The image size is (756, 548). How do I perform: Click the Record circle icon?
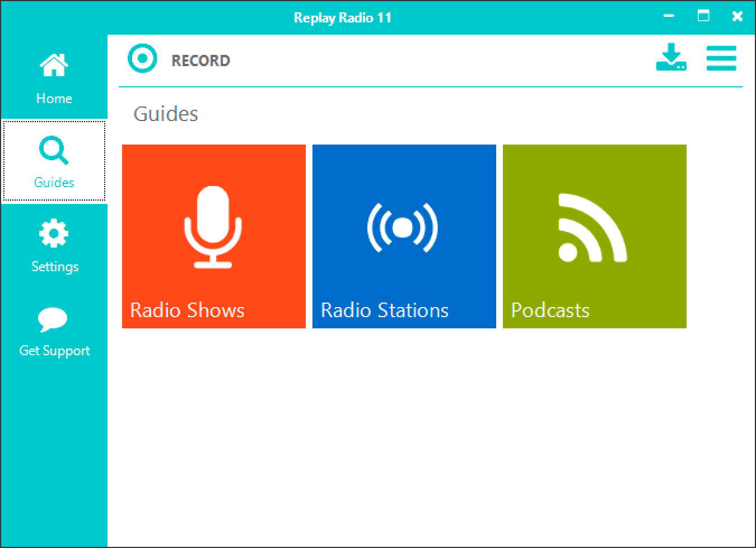142,58
